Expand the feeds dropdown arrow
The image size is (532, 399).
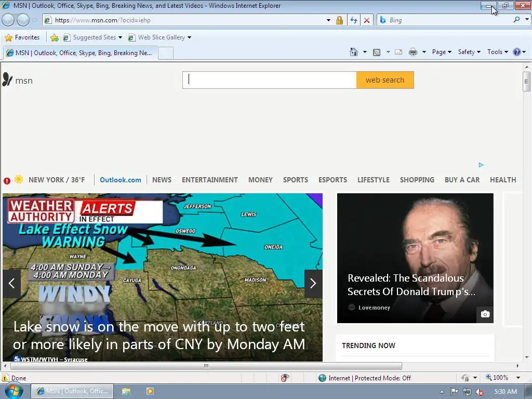(388, 52)
